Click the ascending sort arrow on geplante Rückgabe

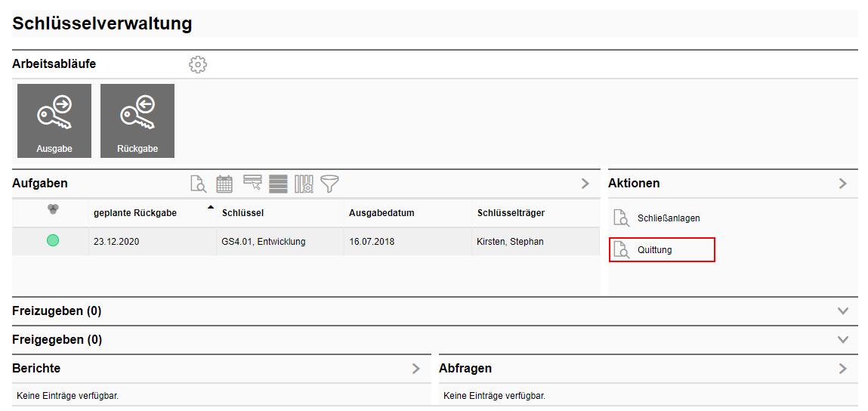coord(210,208)
